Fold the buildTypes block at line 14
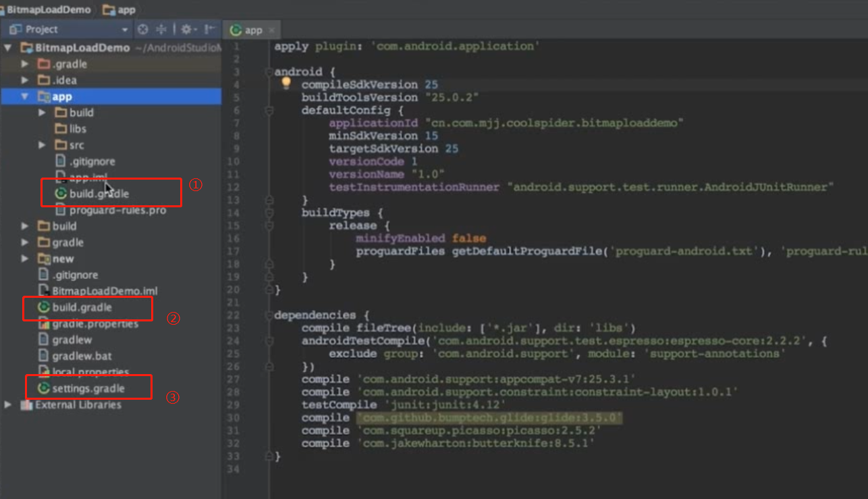 [269, 213]
